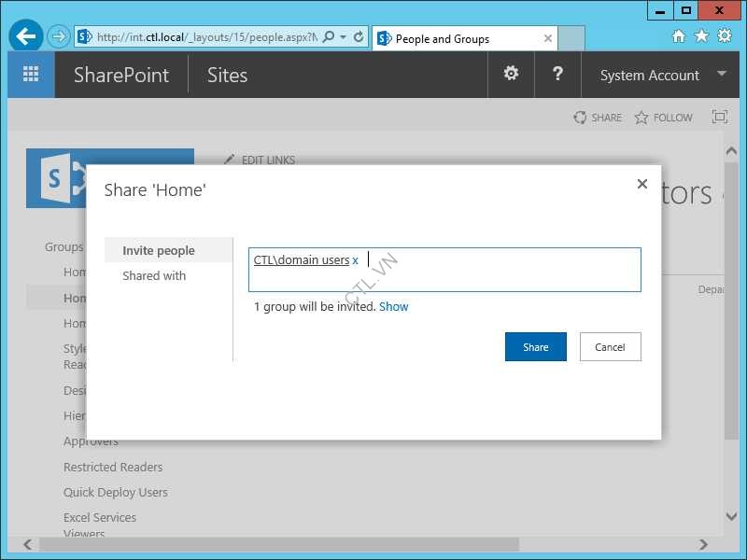Image resolution: width=747 pixels, height=560 pixels.
Task: Select the Invite people tab
Action: pos(159,250)
